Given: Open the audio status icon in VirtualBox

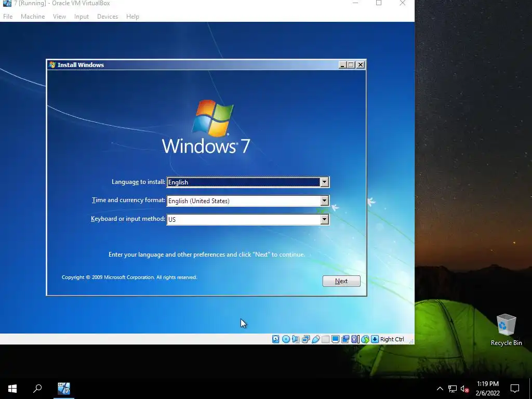Looking at the screenshot, I should coord(296,339).
